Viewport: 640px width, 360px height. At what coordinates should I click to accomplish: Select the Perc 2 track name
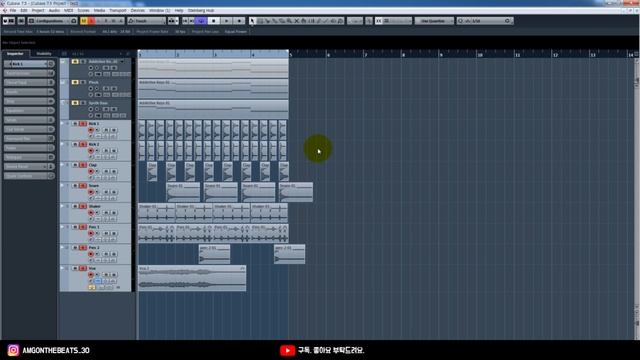pos(94,248)
